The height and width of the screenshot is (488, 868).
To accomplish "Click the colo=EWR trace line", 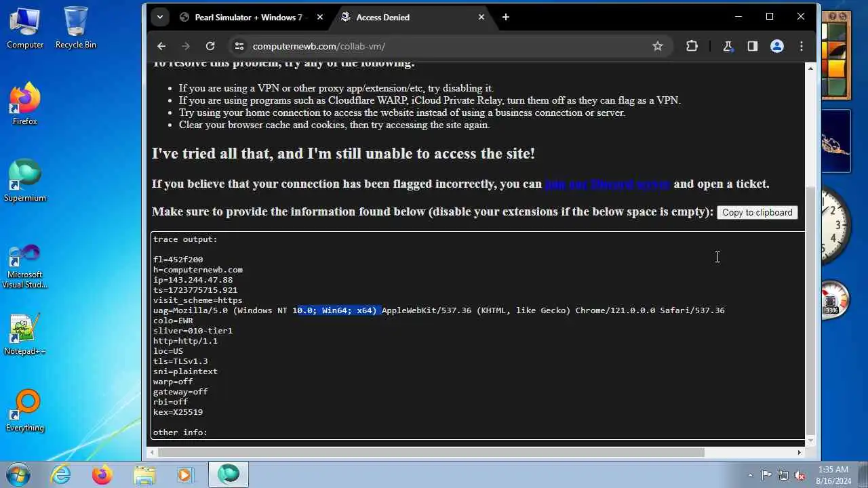I will click(173, 321).
